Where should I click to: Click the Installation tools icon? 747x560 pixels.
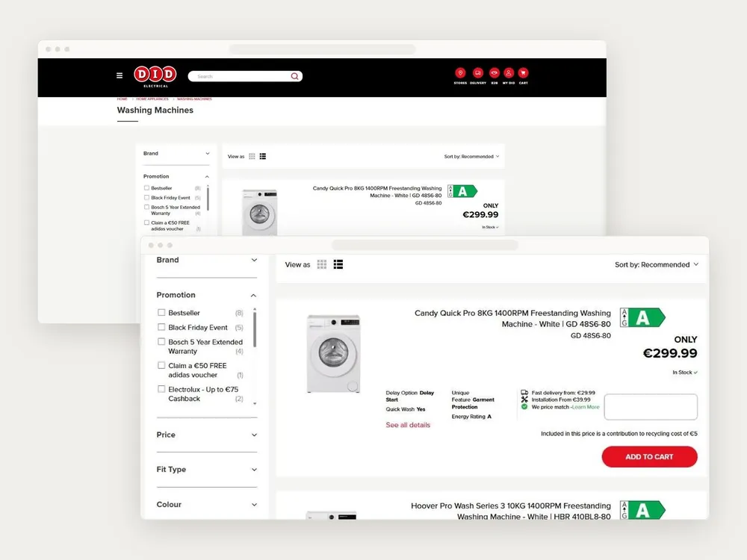(524, 399)
